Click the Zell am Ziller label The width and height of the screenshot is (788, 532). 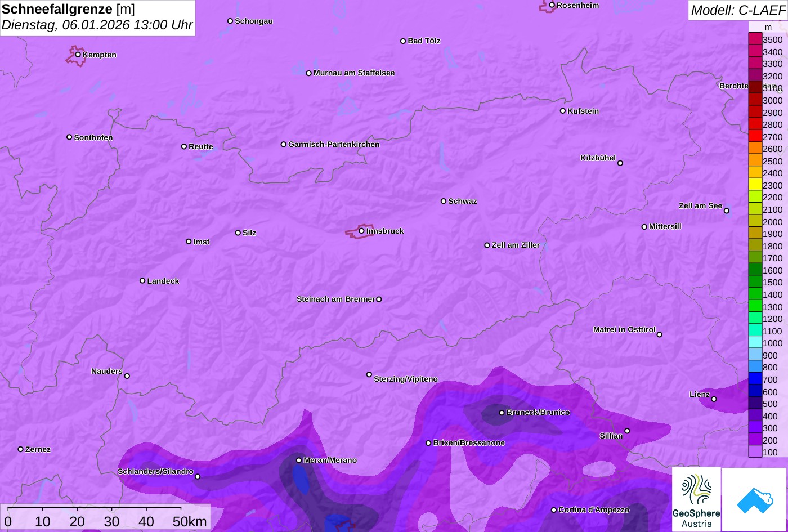click(516, 245)
